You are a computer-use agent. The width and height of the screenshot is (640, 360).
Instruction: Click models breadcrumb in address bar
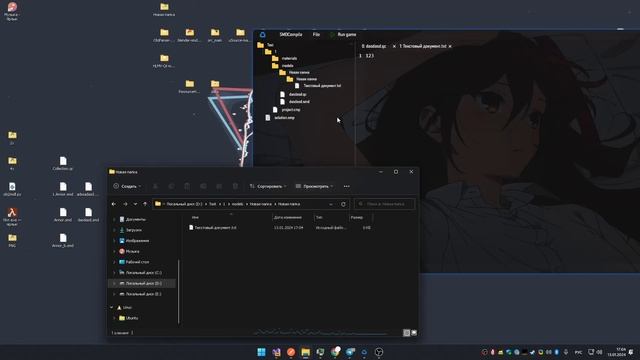coord(238,204)
